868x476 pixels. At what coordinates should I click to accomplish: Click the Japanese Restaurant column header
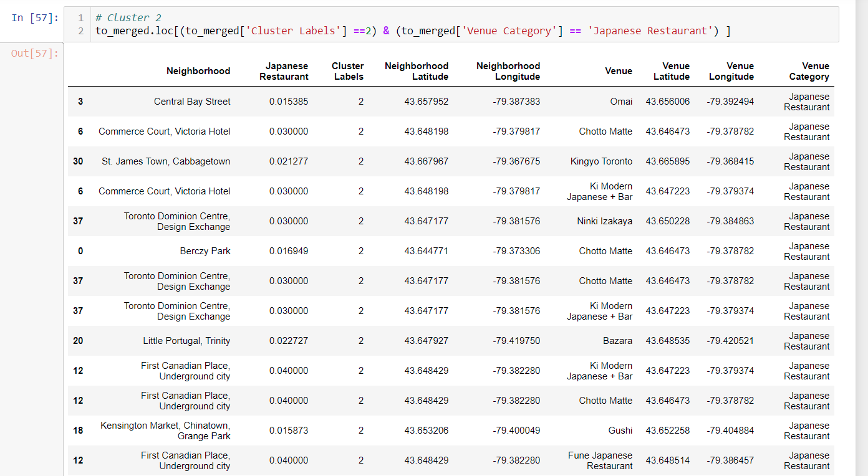(284, 71)
